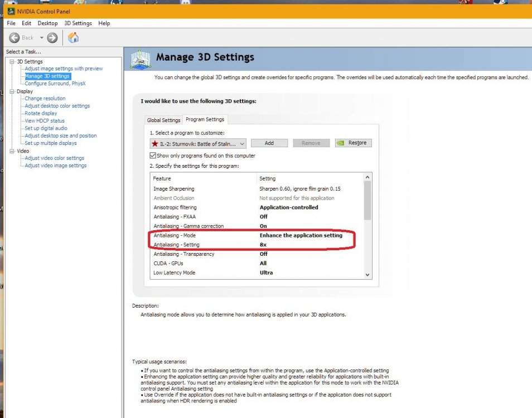Viewport: 532px width, 418px height.
Task: Select the Low Latency Mode row
Action: coord(257,273)
